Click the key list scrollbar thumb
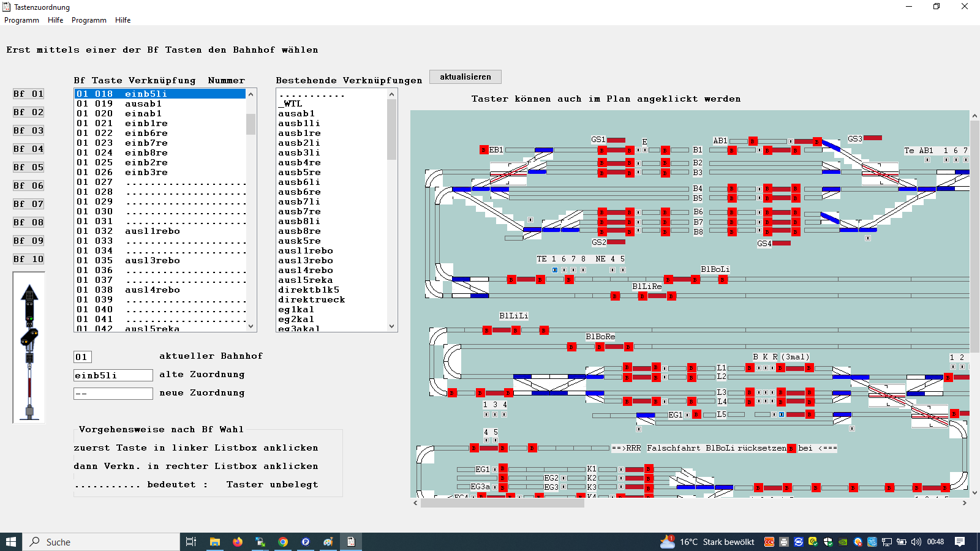The height and width of the screenshot is (551, 980). tap(251, 124)
